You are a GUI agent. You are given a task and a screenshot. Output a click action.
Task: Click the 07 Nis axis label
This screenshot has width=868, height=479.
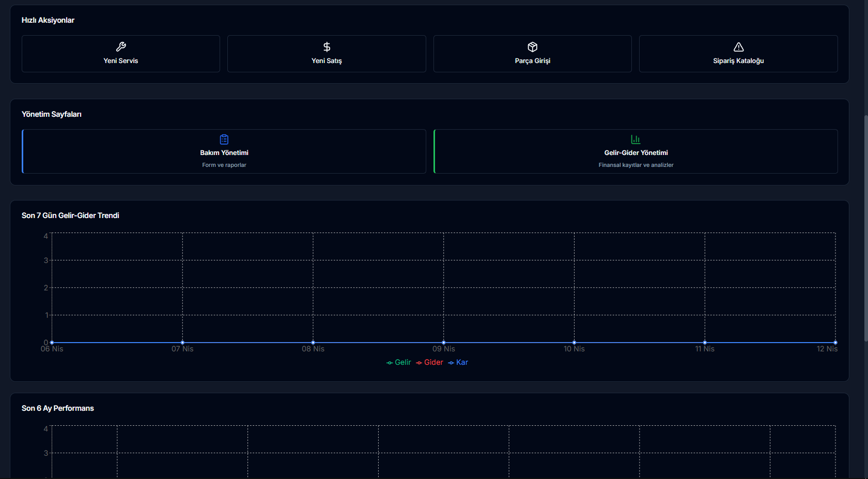click(182, 349)
